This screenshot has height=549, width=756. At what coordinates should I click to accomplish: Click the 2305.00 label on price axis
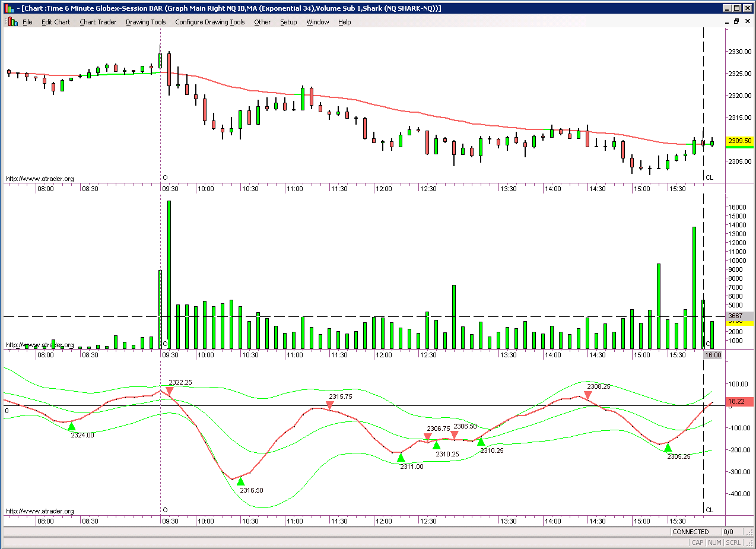(x=740, y=161)
